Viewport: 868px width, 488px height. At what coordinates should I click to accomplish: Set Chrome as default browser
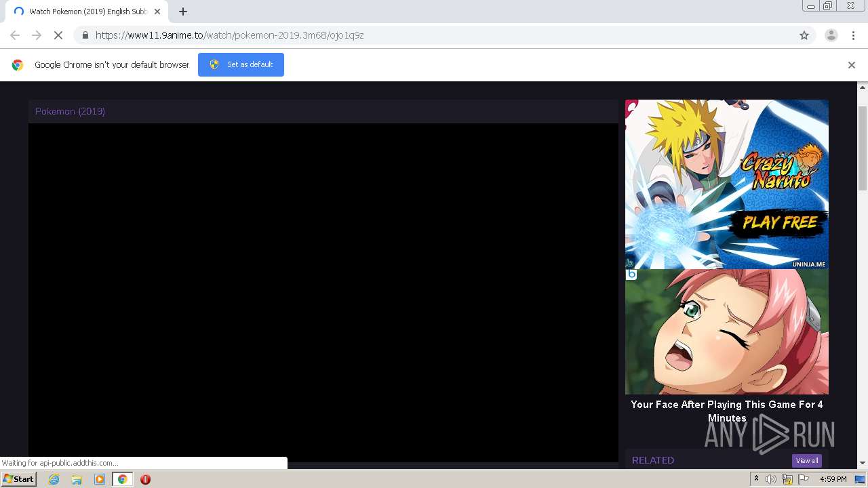pyautogui.click(x=241, y=64)
